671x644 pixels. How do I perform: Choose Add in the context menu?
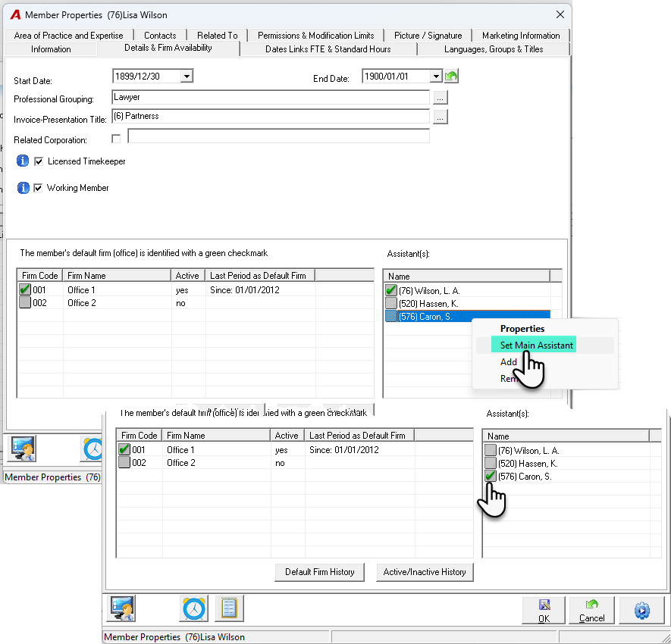click(x=509, y=361)
